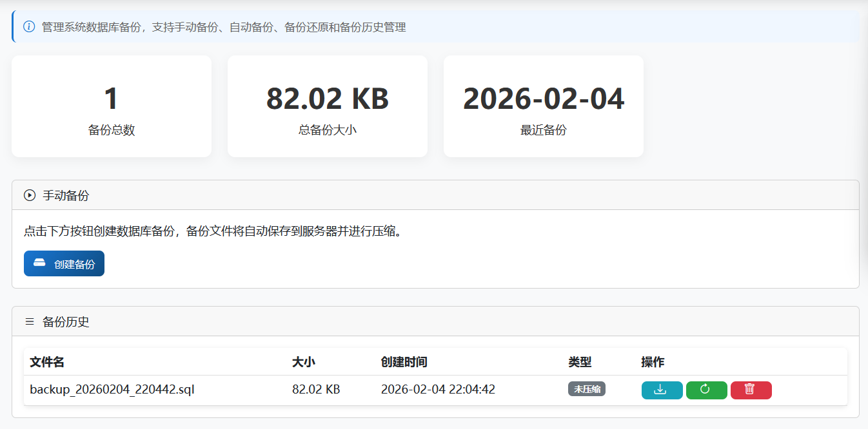Screen dimensions: 868x429
Task: Click the 创建时间 column header
Action: [404, 362]
